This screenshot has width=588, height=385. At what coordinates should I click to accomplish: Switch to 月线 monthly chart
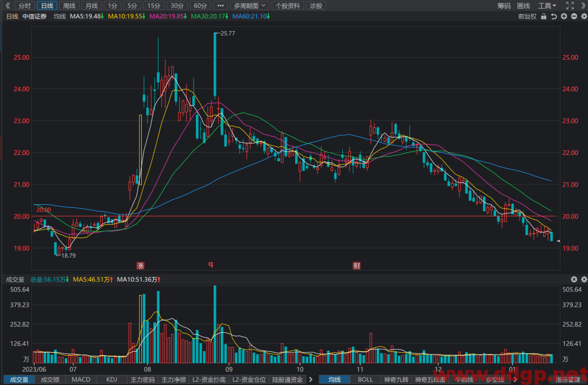coord(91,6)
